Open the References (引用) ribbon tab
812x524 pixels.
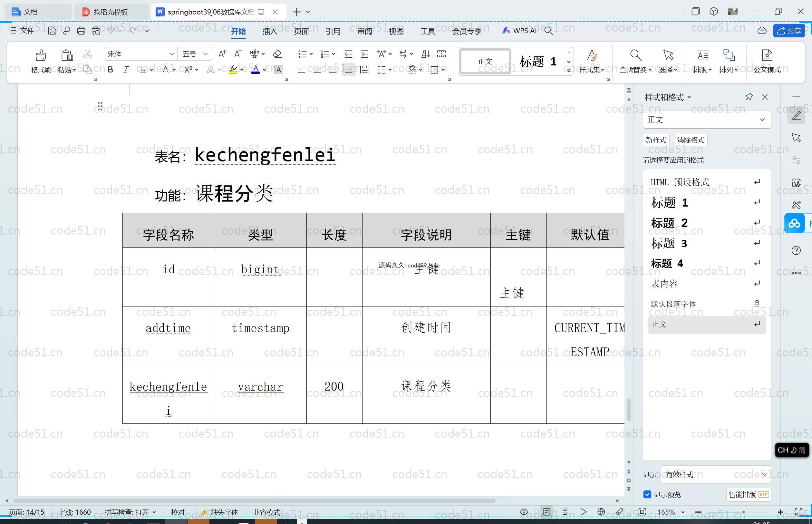[333, 31]
